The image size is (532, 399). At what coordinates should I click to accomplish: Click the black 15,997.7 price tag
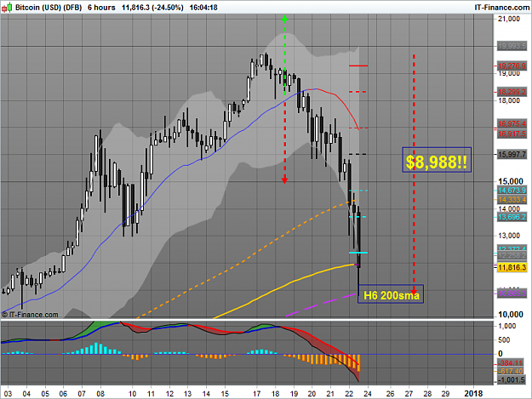(x=512, y=154)
